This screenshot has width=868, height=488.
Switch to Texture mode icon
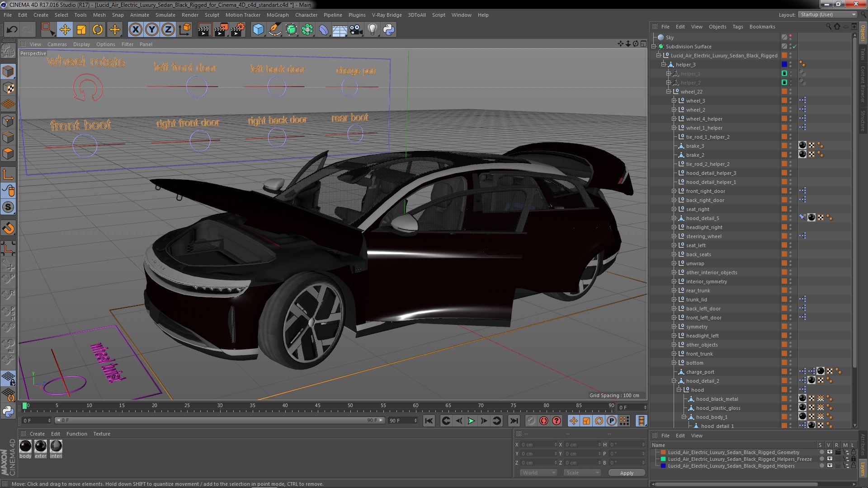point(8,88)
